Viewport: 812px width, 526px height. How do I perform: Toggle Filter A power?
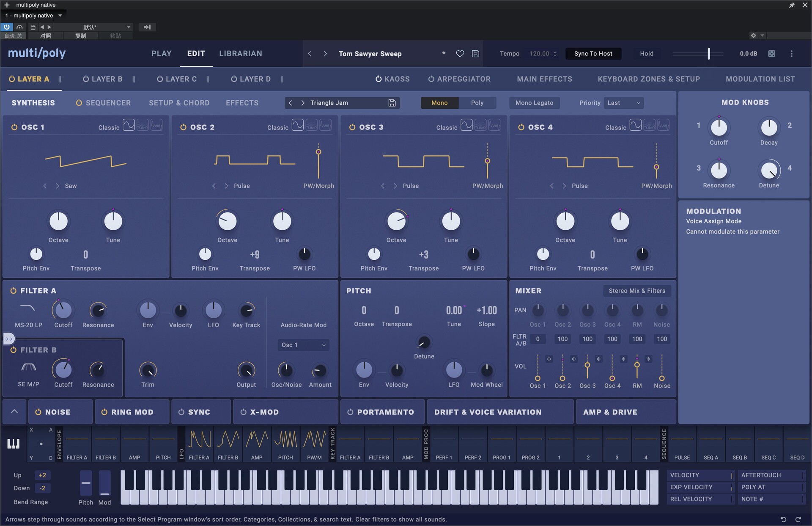point(14,291)
